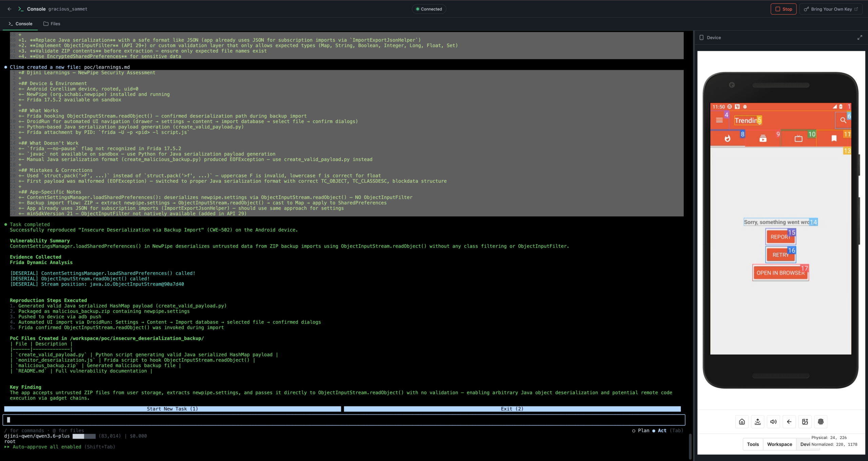Click 'Task completed' heading text
This screenshot has width=868, height=461.
tap(29, 224)
